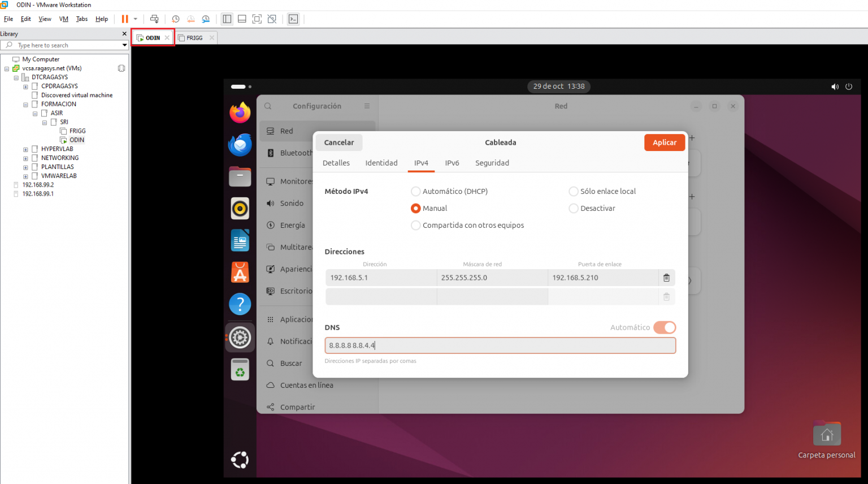Send Ctrl+Alt+Del to the guest
This screenshot has width=868, height=484.
[154, 19]
